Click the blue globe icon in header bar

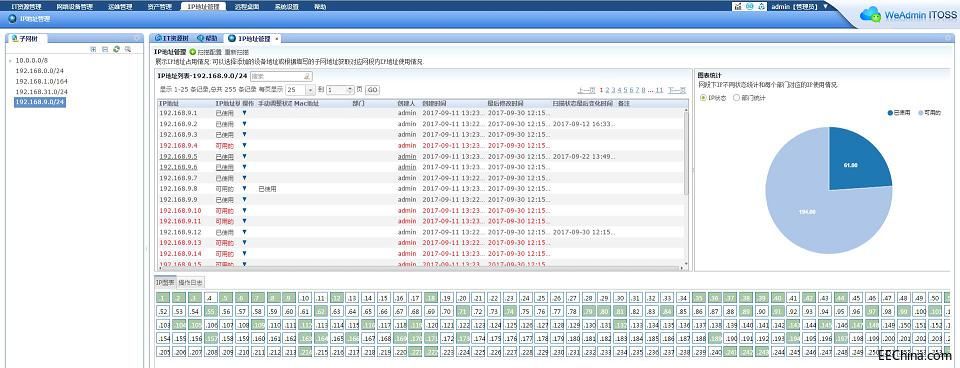click(x=12, y=19)
